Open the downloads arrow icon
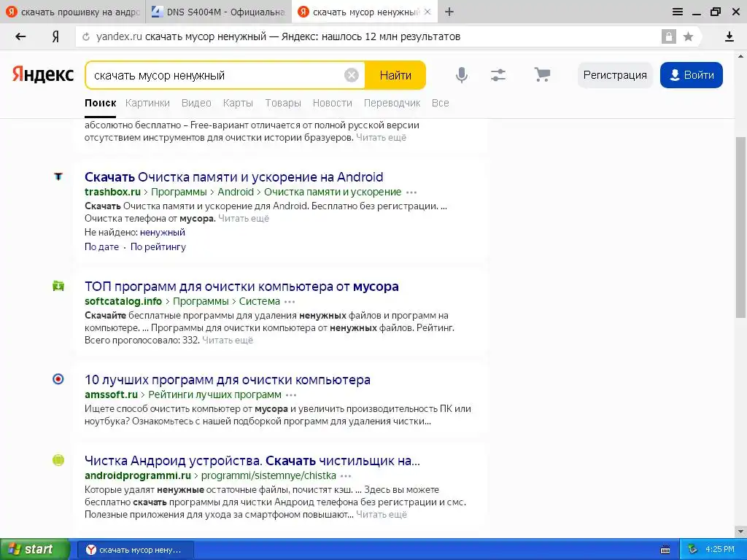 729,36
